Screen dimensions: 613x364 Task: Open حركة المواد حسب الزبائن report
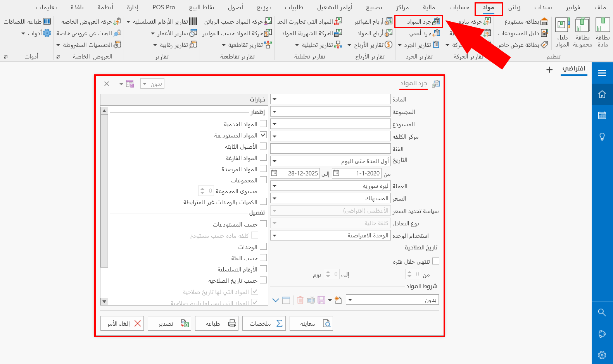[x=238, y=22]
